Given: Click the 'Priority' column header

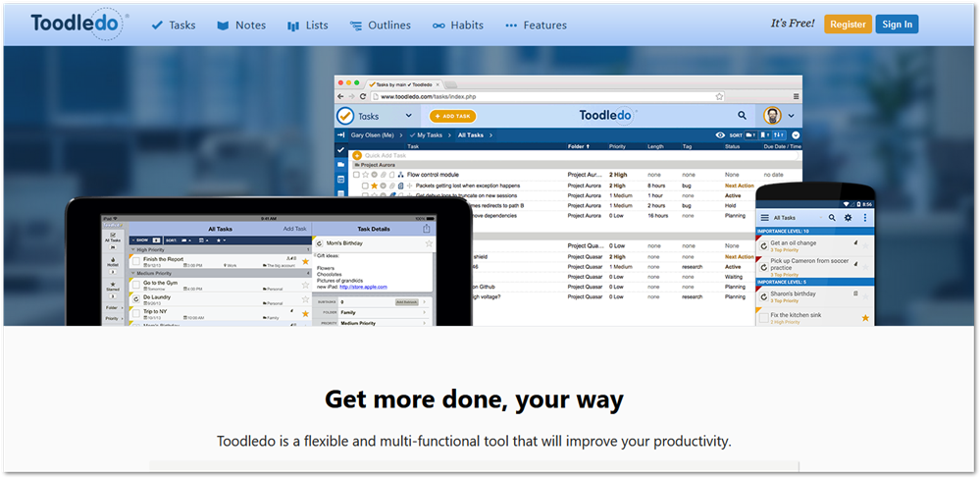Looking at the screenshot, I should pyautogui.click(x=617, y=146).
